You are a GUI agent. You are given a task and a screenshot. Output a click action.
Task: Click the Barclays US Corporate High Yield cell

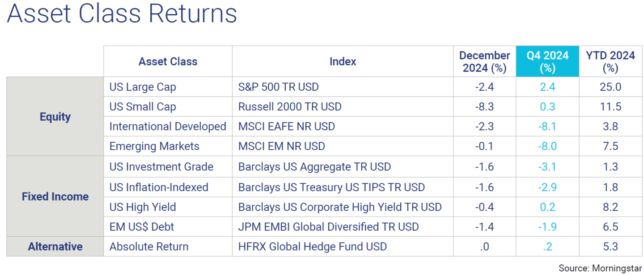(340, 207)
